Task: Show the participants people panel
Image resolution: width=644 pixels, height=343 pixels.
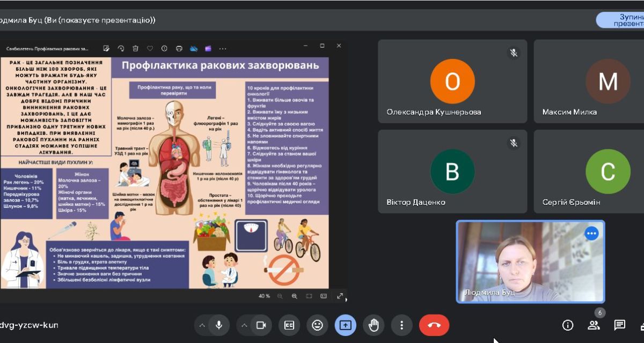Action: (x=594, y=325)
